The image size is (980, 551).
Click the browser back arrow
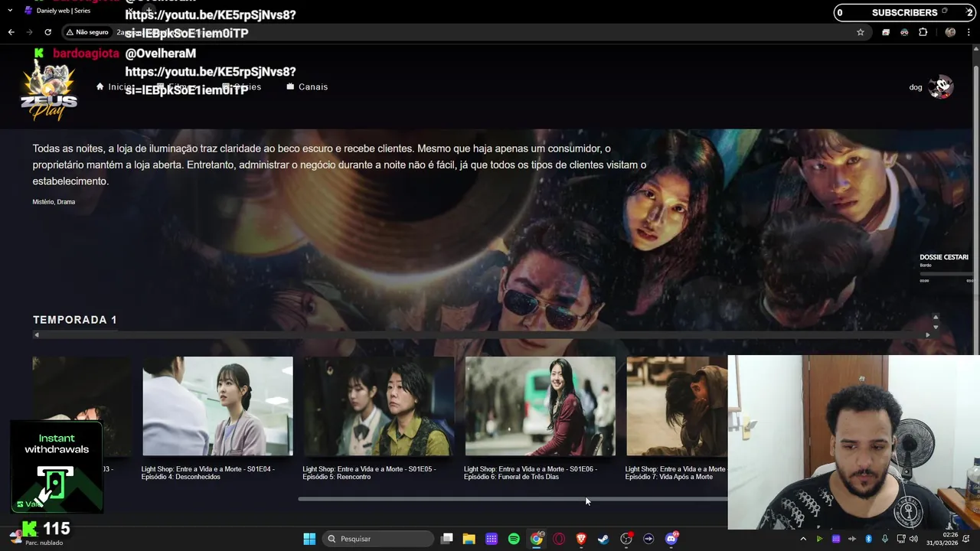(x=11, y=32)
